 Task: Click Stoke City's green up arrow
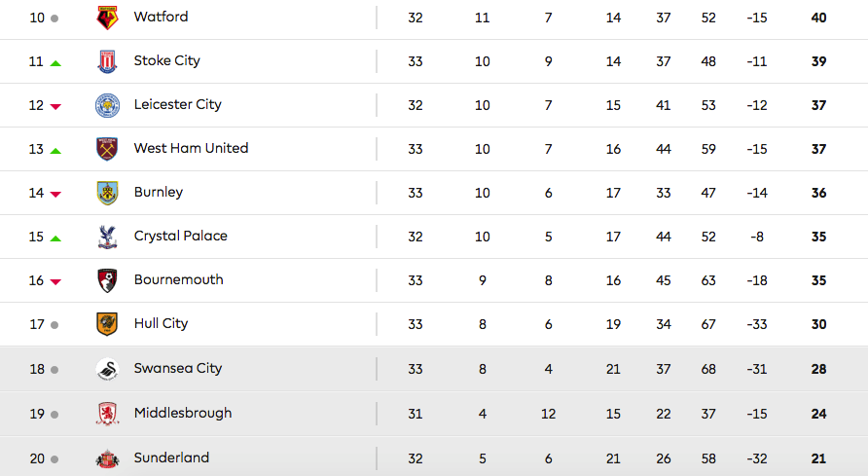[x=55, y=62]
